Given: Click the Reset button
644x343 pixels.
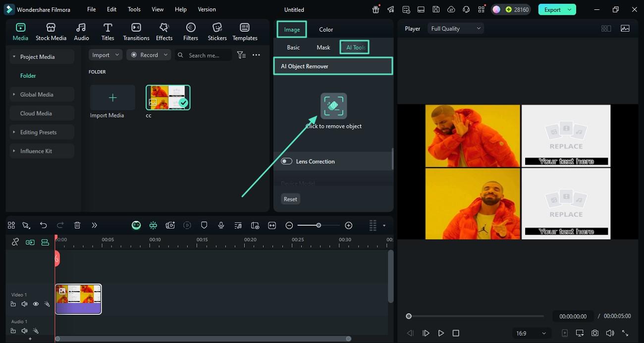Looking at the screenshot, I should click(290, 199).
